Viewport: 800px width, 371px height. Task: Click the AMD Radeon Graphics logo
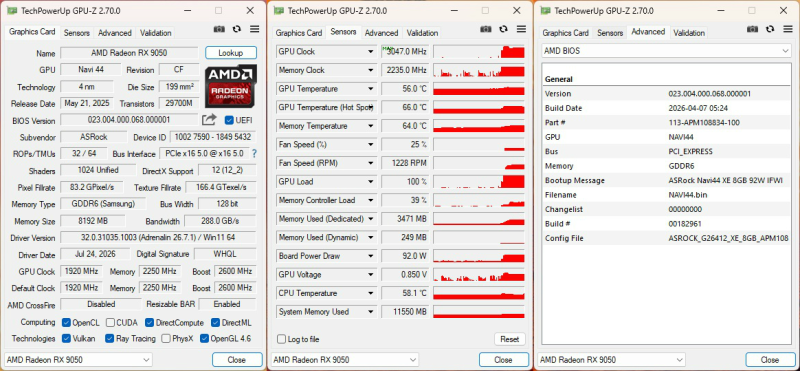point(231,86)
